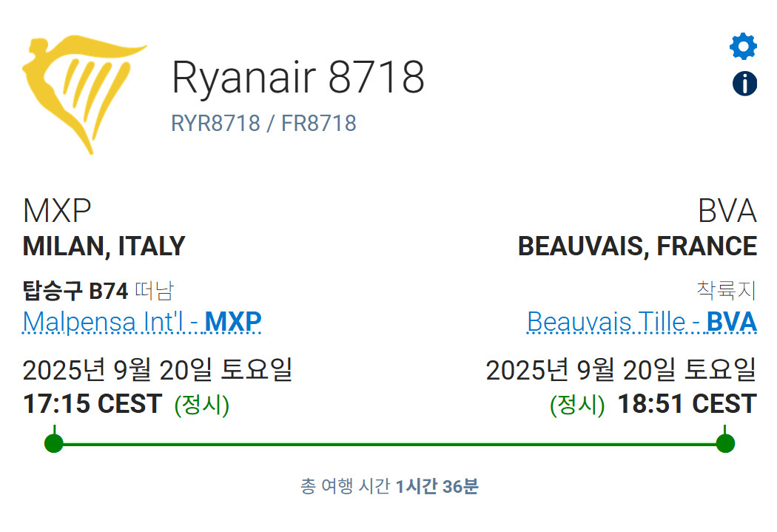This screenshot has width=777, height=532.
Task: Click the middle of the green progress bar
Action: point(389,444)
